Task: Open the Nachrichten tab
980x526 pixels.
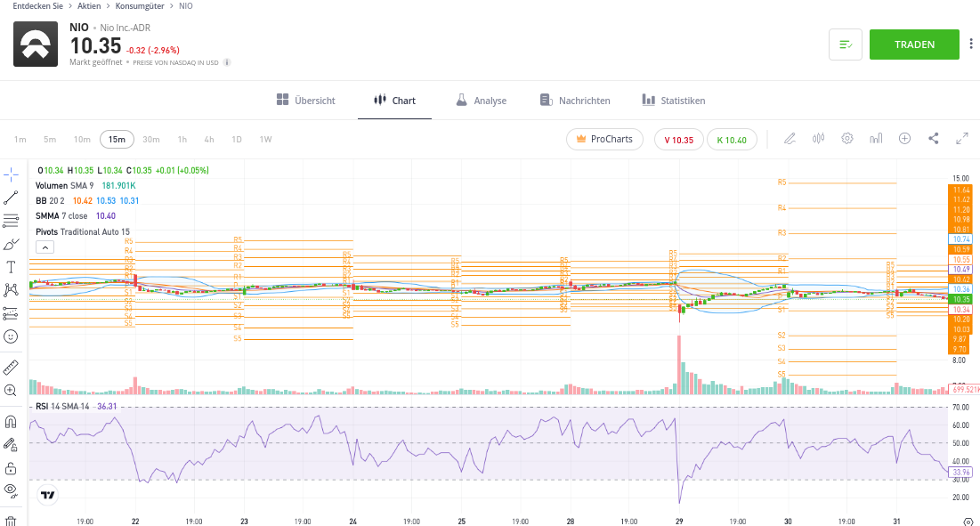Action: coord(575,101)
